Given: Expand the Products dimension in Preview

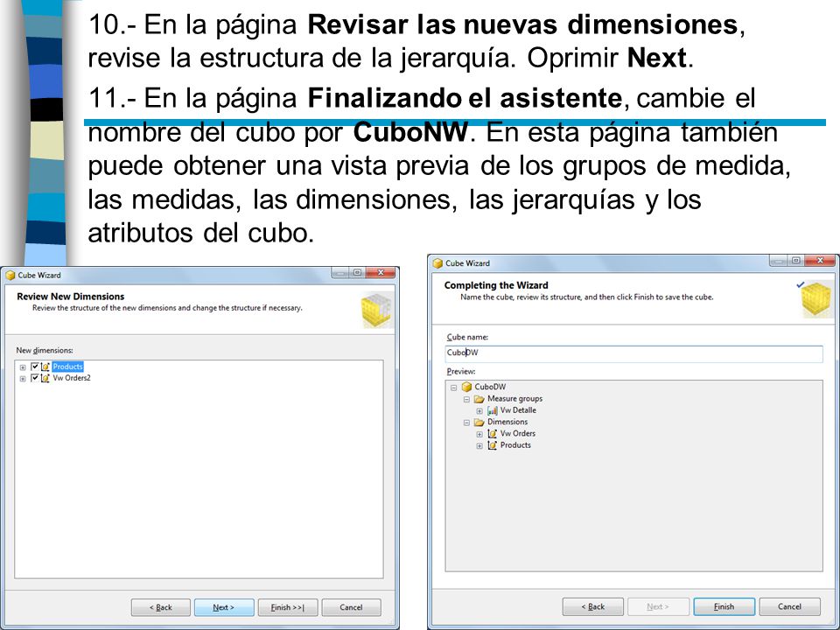Looking at the screenshot, I should click(479, 445).
